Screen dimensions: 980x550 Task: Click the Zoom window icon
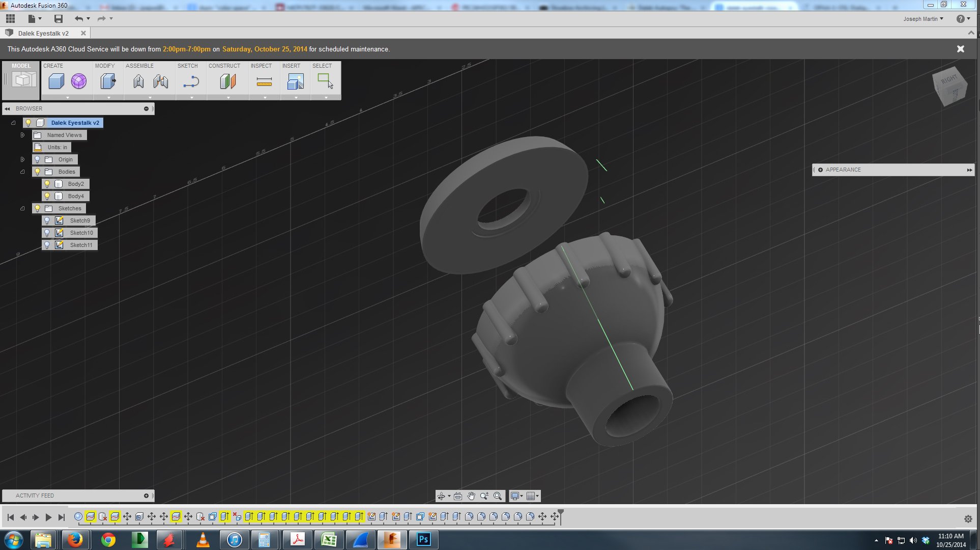click(484, 496)
